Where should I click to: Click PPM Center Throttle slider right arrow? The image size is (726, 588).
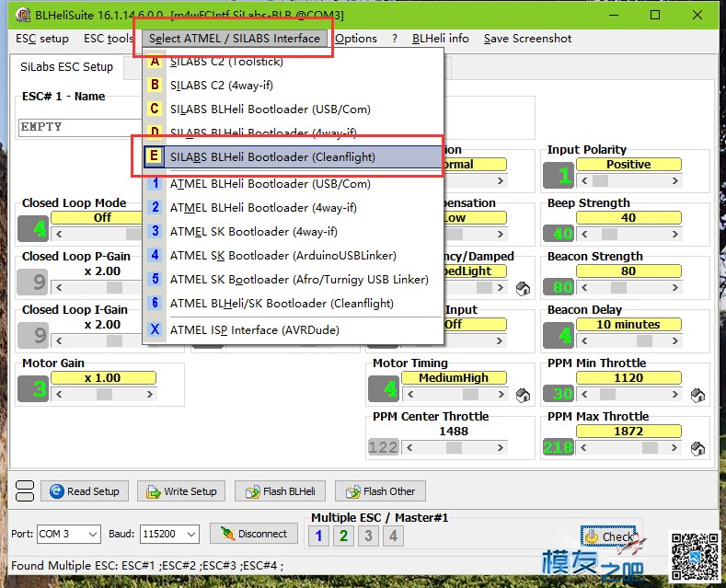pyautogui.click(x=501, y=448)
